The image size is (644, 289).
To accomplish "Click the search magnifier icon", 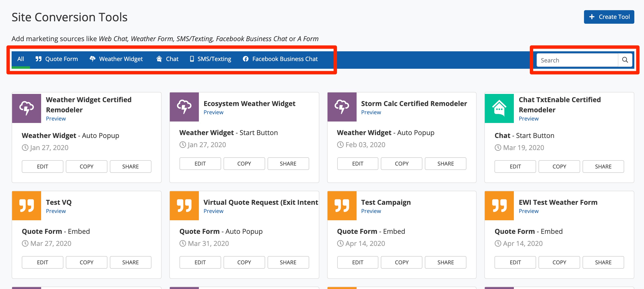I will click(625, 60).
